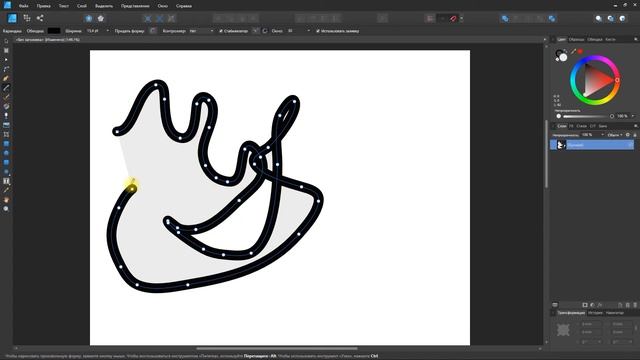Switch to the Designer persona
Image resolution: width=640 pixels, height=360 pixels.
[12, 18]
